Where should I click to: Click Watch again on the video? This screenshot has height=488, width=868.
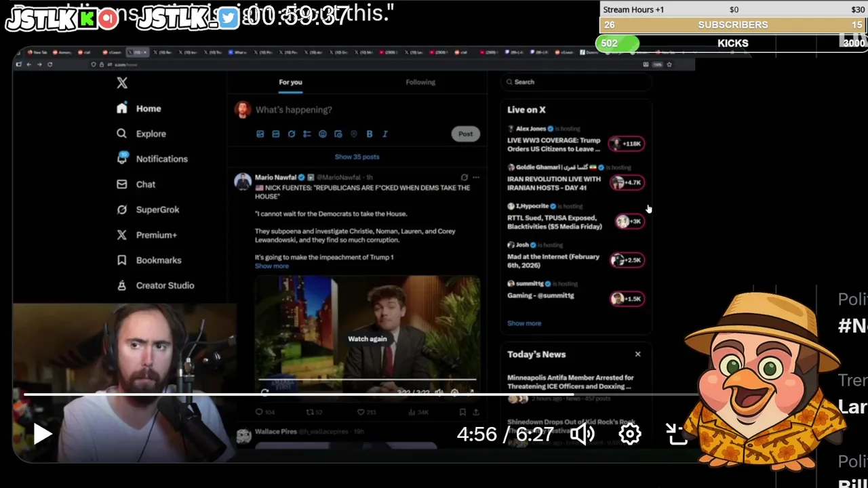[367, 339]
